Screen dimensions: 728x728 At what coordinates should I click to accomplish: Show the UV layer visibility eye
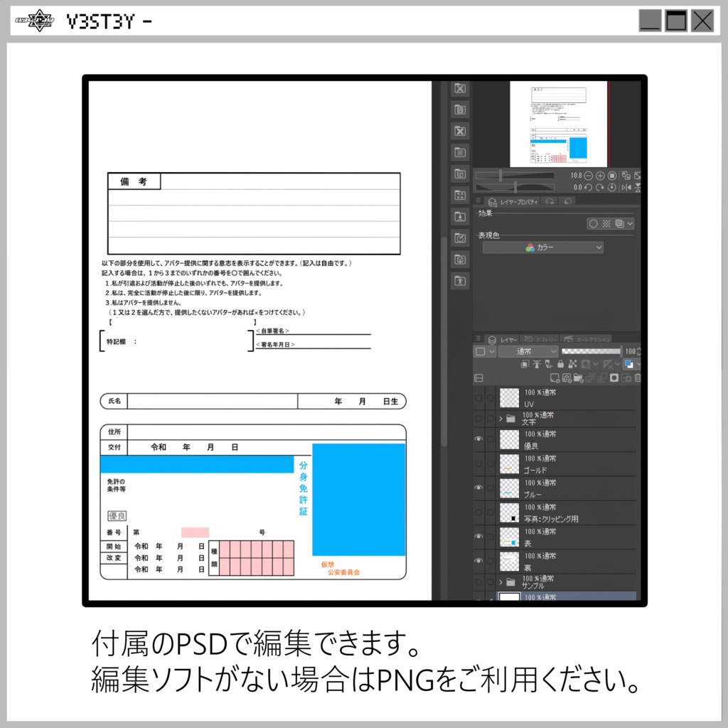[478, 396]
